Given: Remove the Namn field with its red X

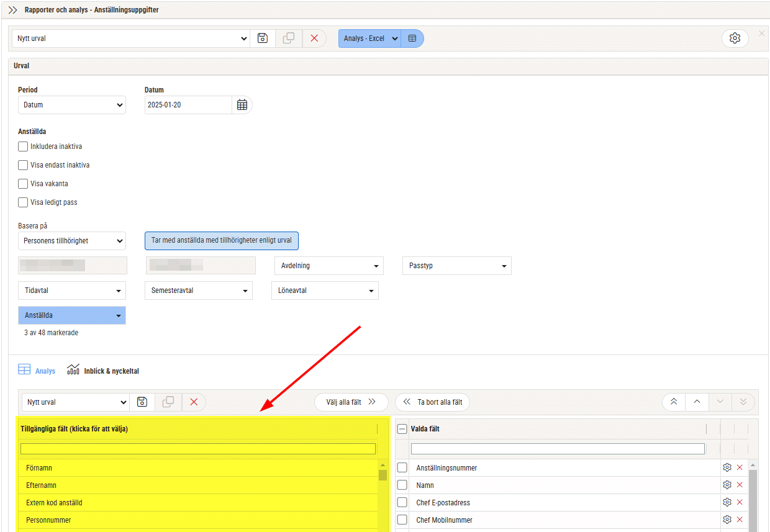Looking at the screenshot, I should click(740, 485).
